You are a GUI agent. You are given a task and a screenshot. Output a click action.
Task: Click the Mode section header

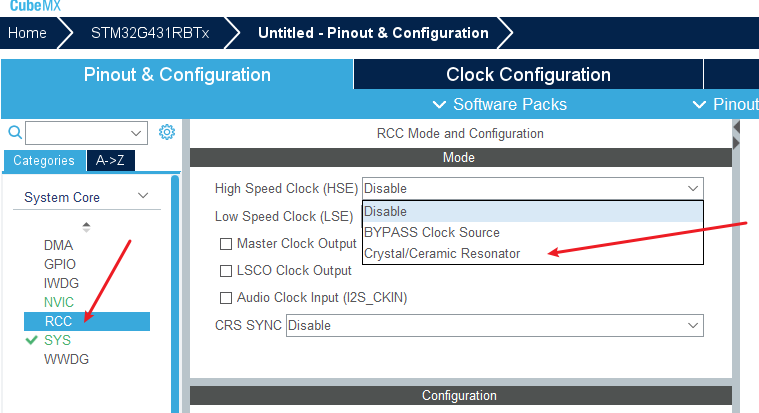point(461,158)
